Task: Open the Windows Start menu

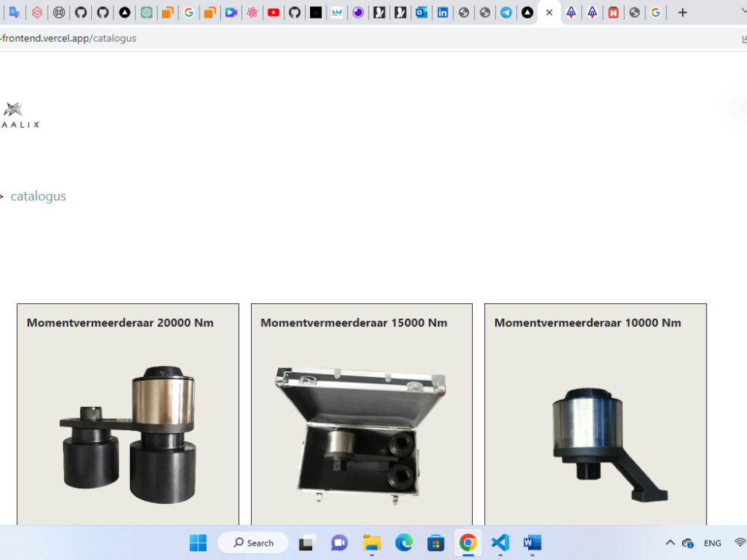Action: click(x=198, y=543)
